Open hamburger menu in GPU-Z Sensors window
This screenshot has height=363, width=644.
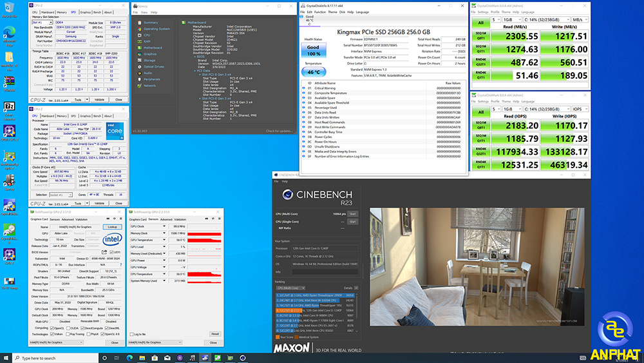click(220, 219)
